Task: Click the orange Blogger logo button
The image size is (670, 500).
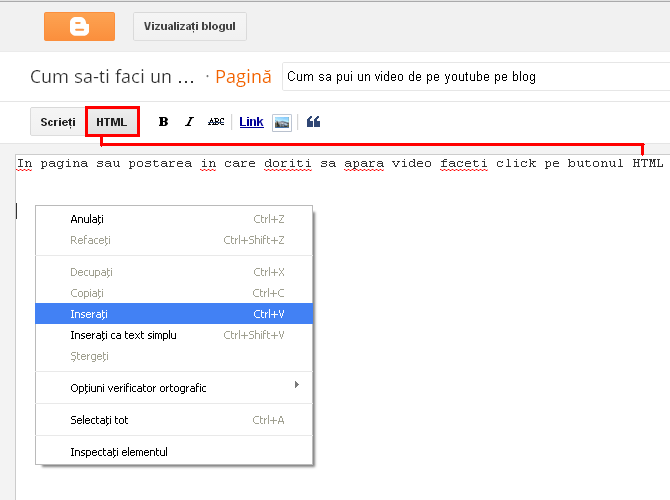Action: [79, 26]
